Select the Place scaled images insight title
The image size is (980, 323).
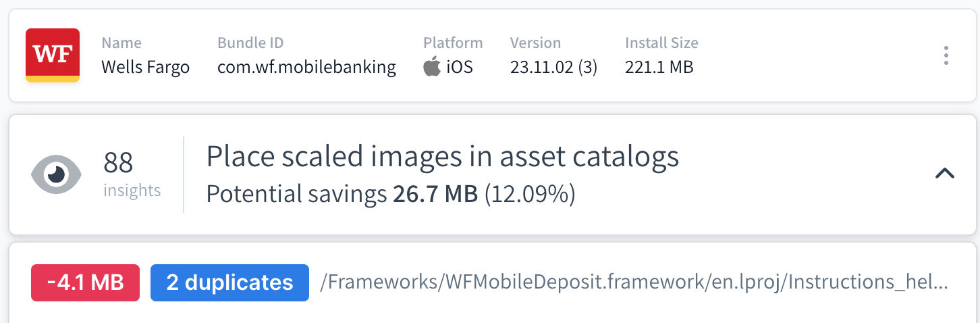pos(442,157)
